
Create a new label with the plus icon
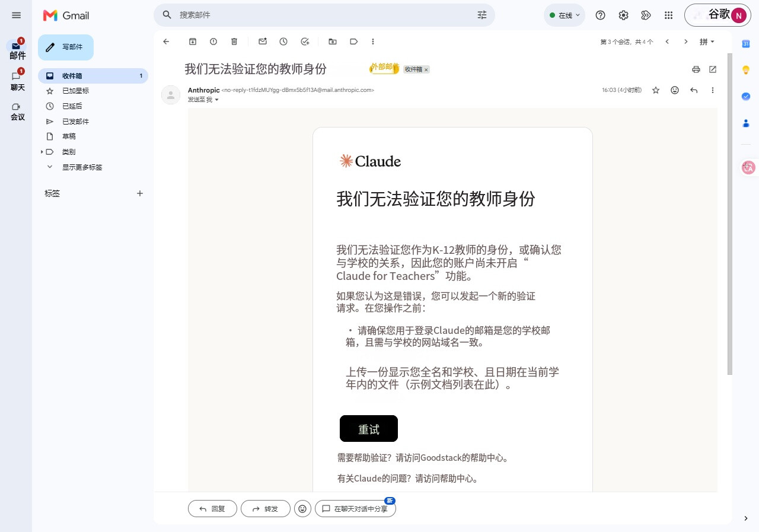click(140, 193)
